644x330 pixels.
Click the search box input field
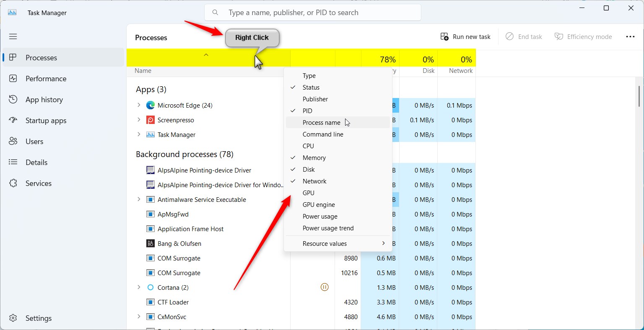[x=313, y=13]
